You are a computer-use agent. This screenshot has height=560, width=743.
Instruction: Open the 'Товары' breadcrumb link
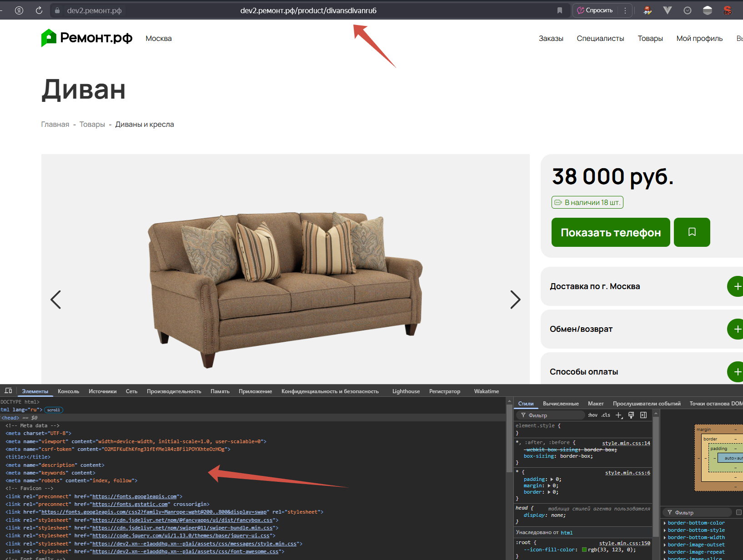tap(92, 125)
